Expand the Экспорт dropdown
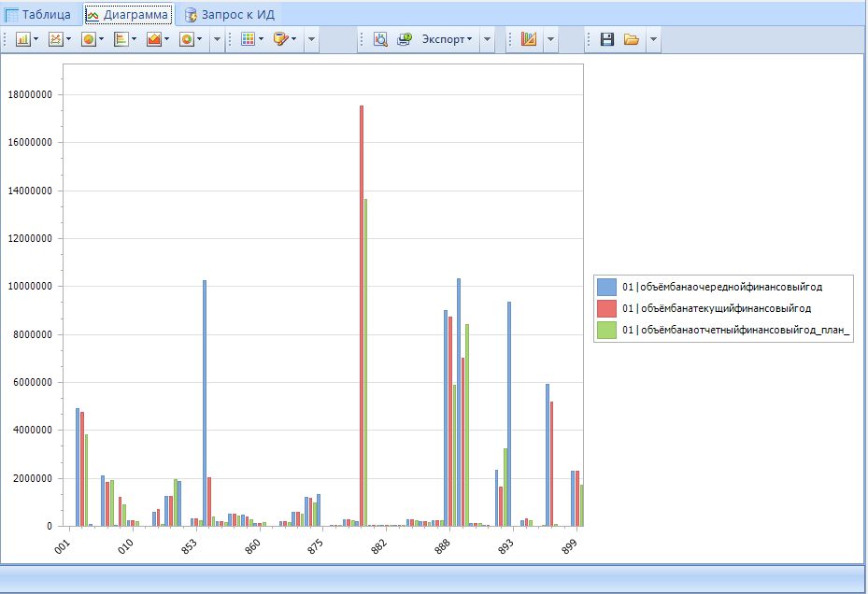Viewport: 868px width, 594px height. click(447, 39)
